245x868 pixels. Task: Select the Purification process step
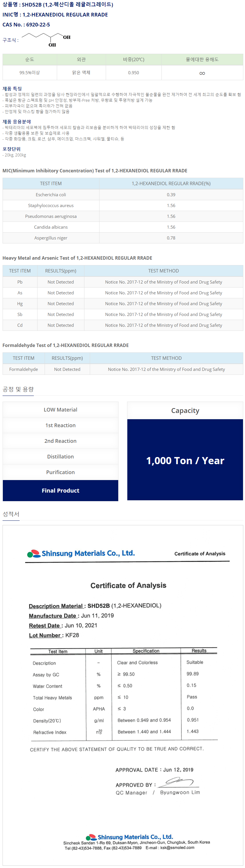coord(61,472)
